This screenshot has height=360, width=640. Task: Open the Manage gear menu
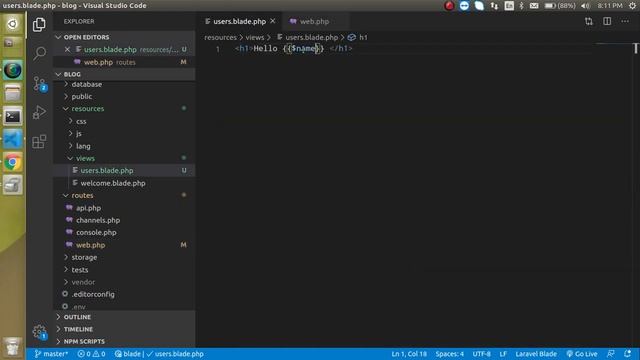click(40, 332)
